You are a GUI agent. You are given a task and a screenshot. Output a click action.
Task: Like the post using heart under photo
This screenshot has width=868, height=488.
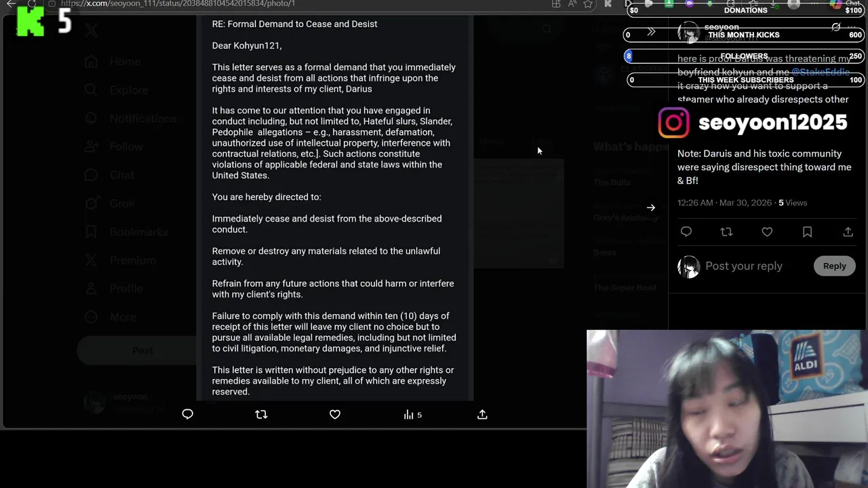coord(335,414)
